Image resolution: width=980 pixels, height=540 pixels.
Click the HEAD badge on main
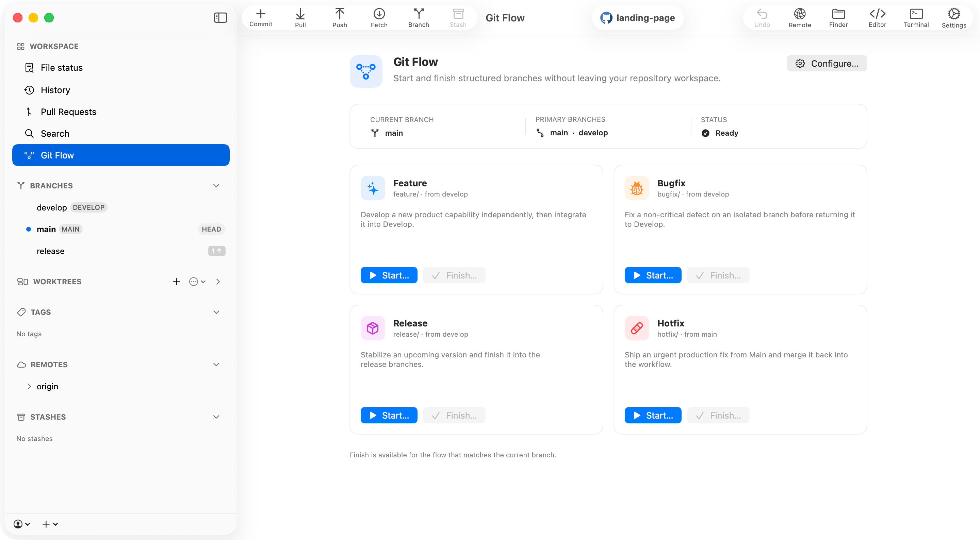pos(211,229)
